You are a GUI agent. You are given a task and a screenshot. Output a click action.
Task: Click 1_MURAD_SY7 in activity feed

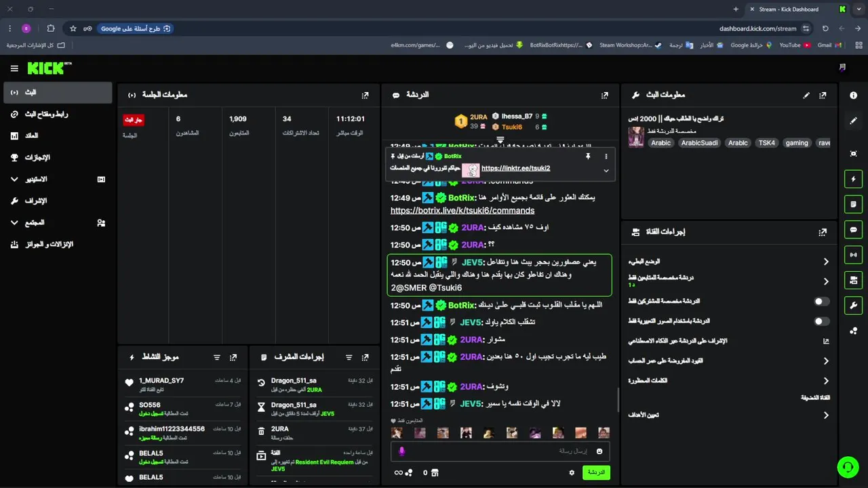pyautogui.click(x=161, y=381)
